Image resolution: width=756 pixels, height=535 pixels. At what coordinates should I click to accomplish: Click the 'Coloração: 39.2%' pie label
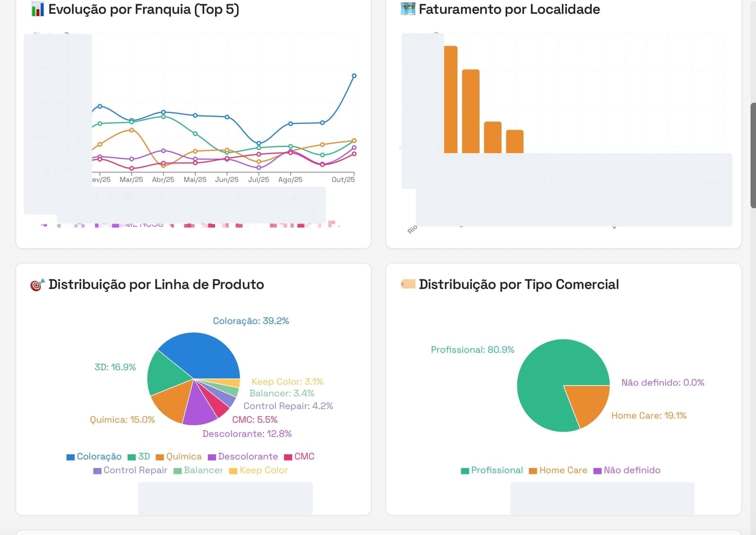coord(251,321)
